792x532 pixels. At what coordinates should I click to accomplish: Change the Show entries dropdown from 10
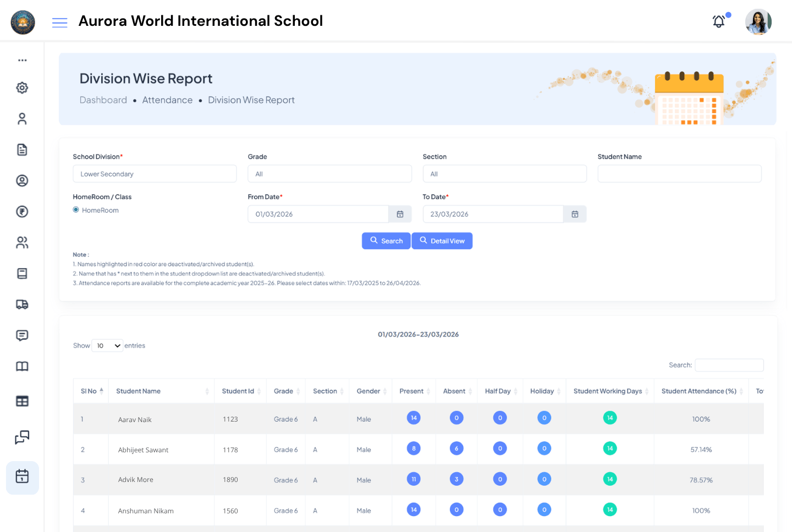pyautogui.click(x=107, y=345)
